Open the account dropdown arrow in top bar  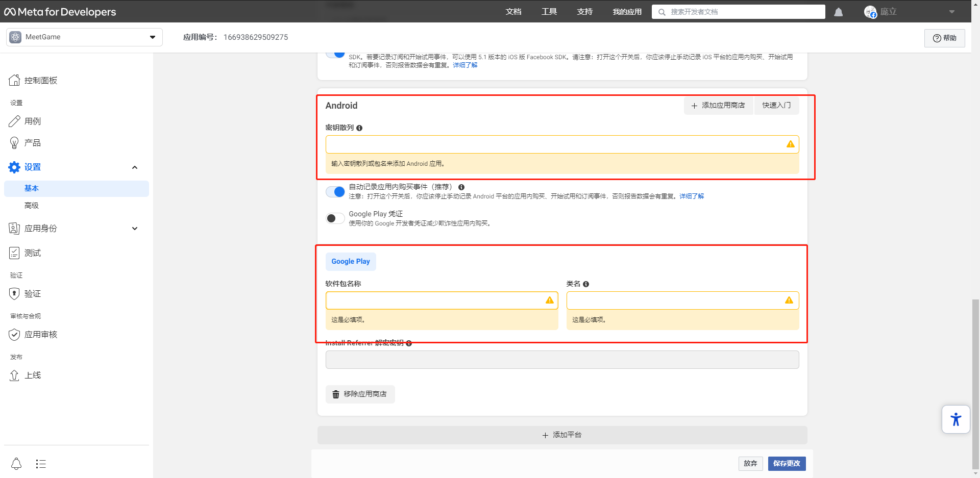[x=951, y=12]
